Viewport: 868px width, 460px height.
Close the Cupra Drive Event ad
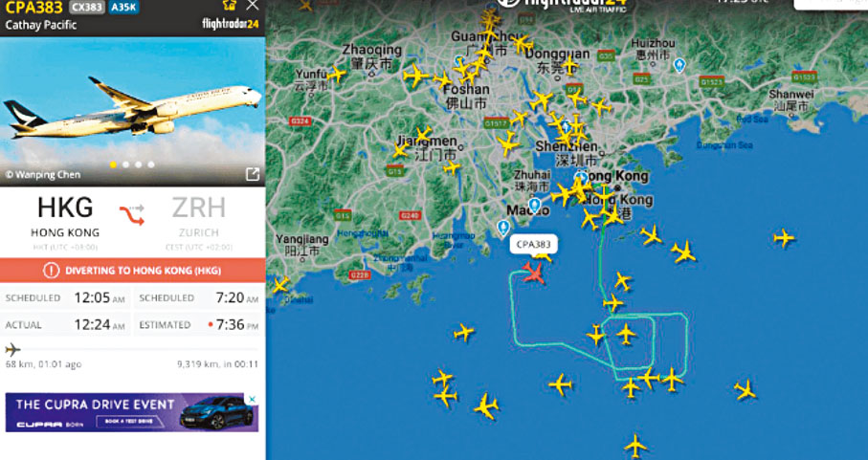tap(252, 399)
